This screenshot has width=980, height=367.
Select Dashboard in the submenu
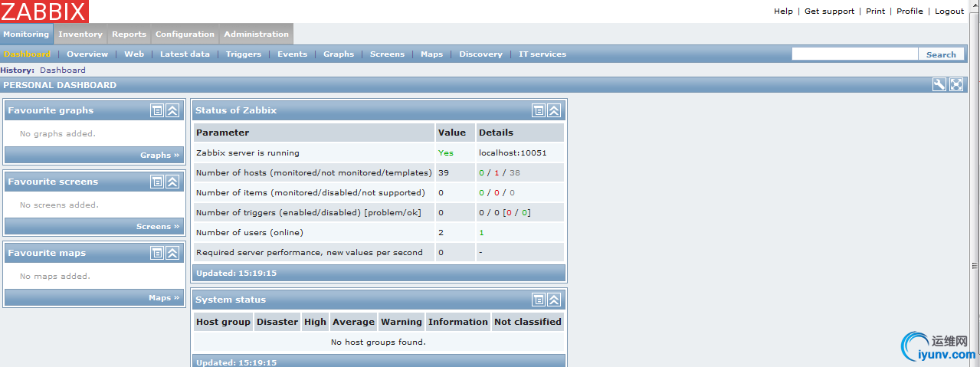pos(27,54)
